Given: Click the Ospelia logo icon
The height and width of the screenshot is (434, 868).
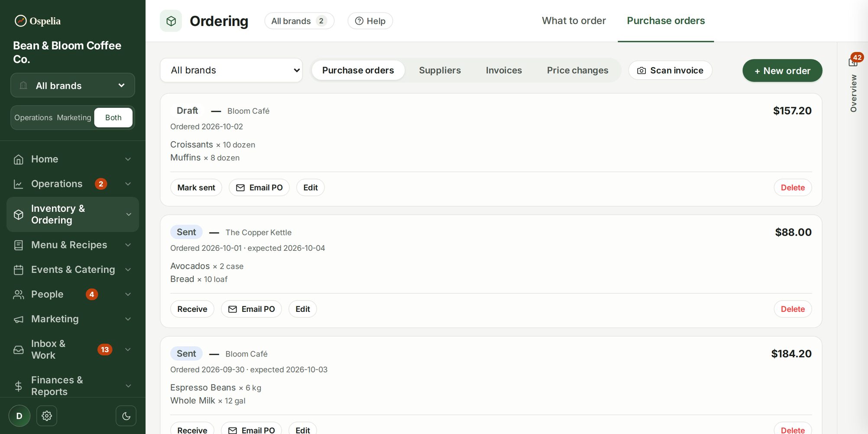Looking at the screenshot, I should (x=20, y=21).
